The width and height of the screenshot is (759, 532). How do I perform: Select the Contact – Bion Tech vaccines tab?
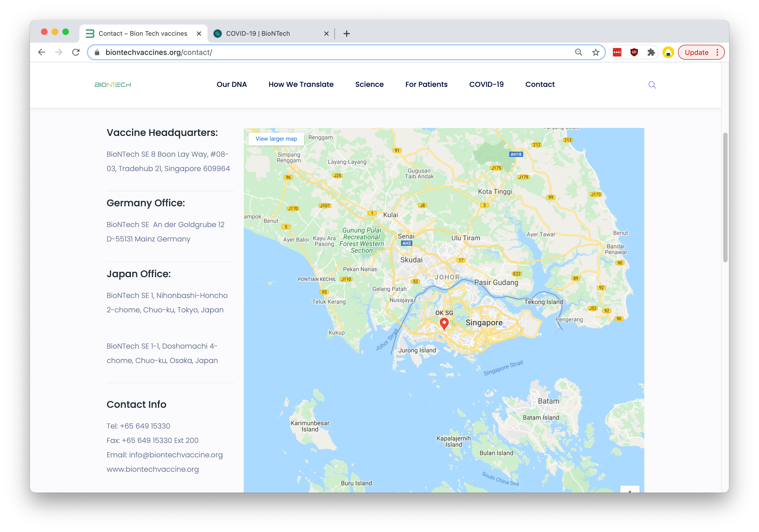[143, 34]
